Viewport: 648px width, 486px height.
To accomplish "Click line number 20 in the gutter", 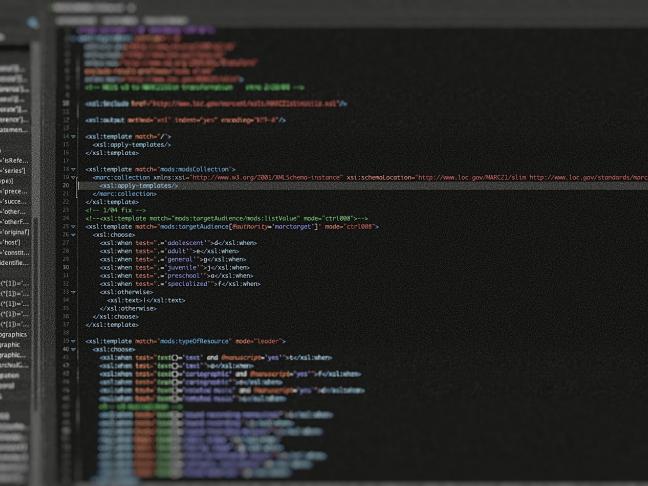I will coord(65,185).
